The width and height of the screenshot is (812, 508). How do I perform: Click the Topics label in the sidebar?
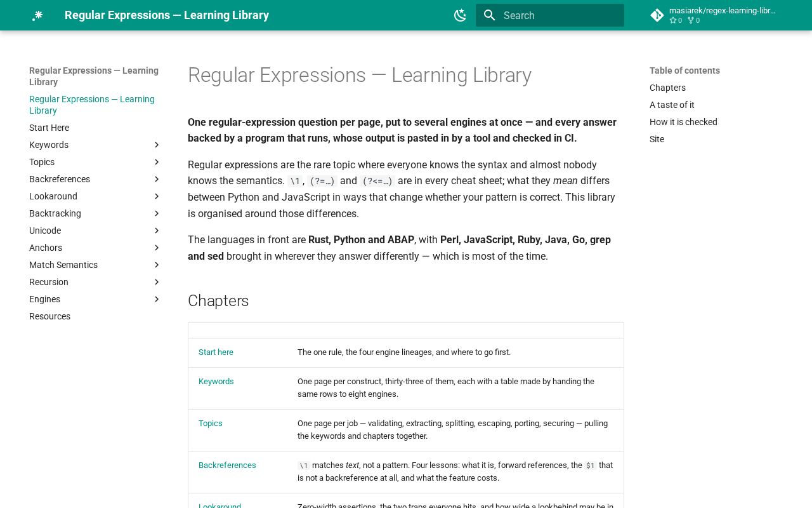point(42,162)
